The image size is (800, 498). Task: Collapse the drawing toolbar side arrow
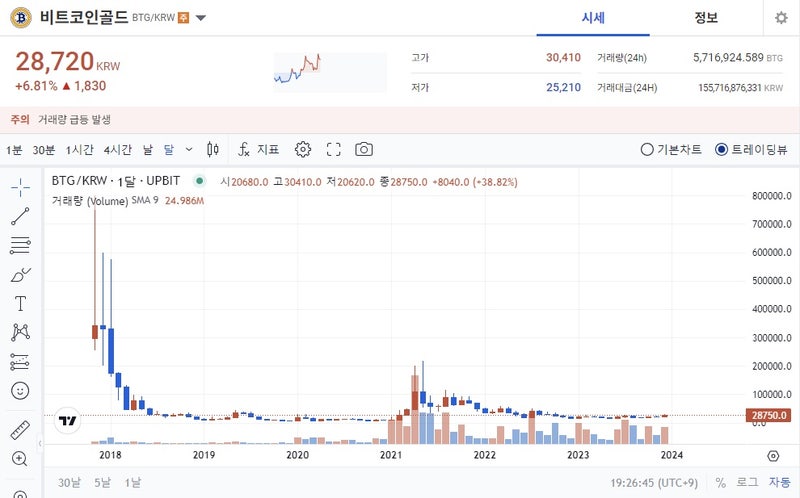40,443
